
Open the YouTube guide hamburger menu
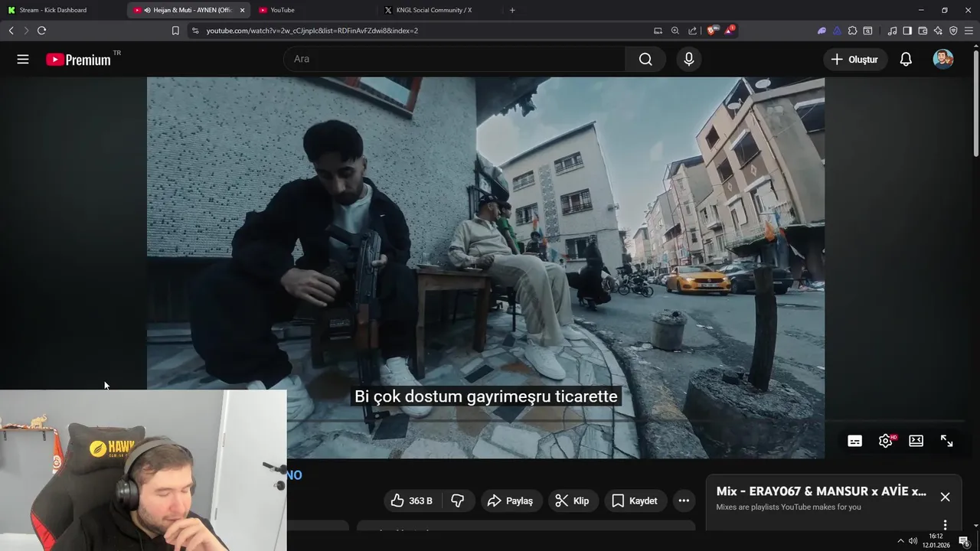tap(23, 59)
